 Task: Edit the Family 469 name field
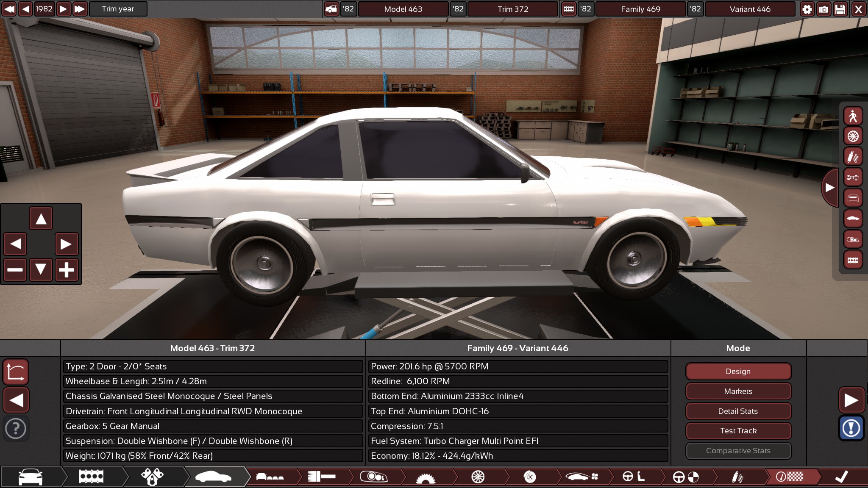click(x=641, y=9)
